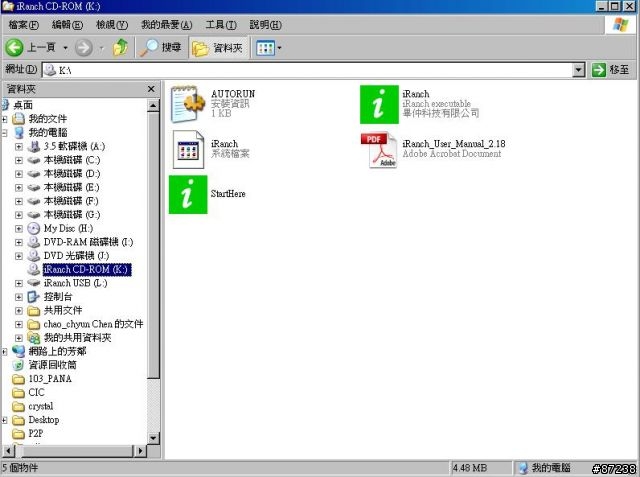Click the CIC folder icon
The image size is (640, 477).
pos(18,393)
